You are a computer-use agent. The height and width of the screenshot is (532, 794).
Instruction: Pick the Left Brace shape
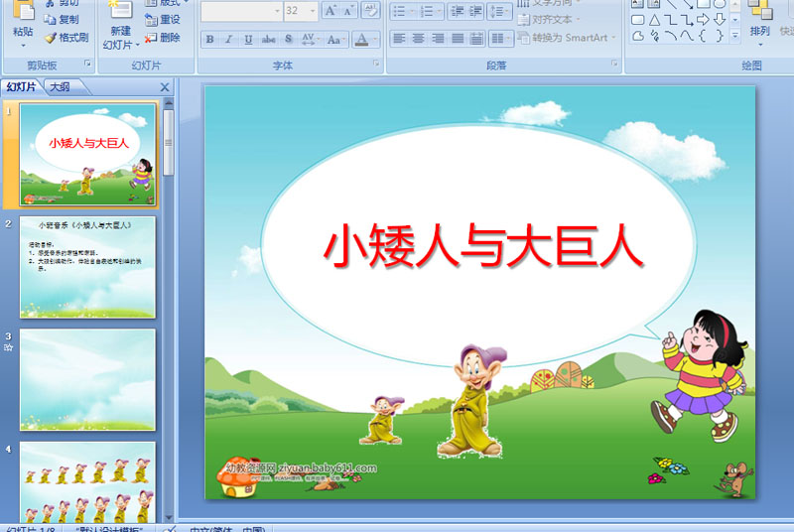(x=703, y=36)
